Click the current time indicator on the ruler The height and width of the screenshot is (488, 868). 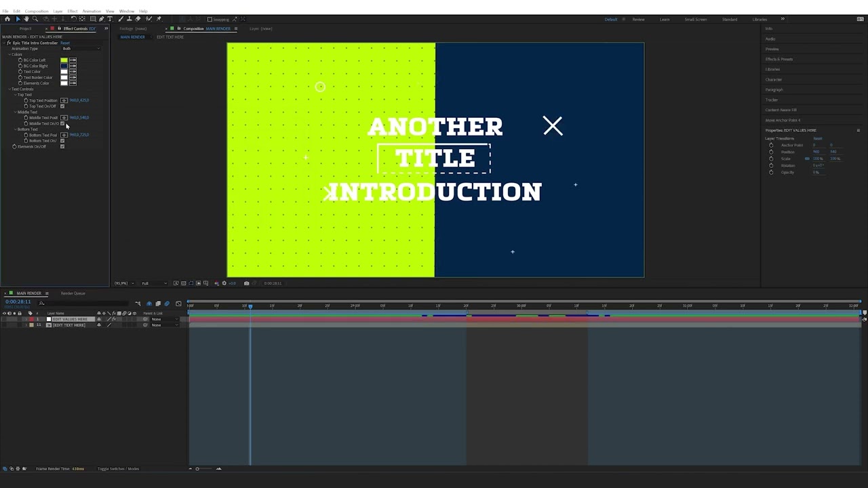point(250,306)
